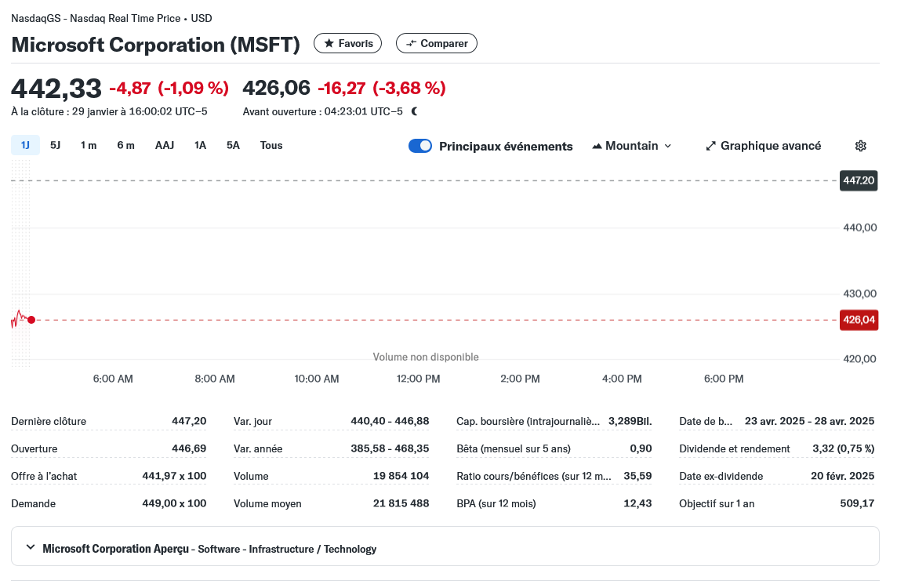Select the 6 m time range tab
The width and height of the screenshot is (897, 588).
pos(126,145)
